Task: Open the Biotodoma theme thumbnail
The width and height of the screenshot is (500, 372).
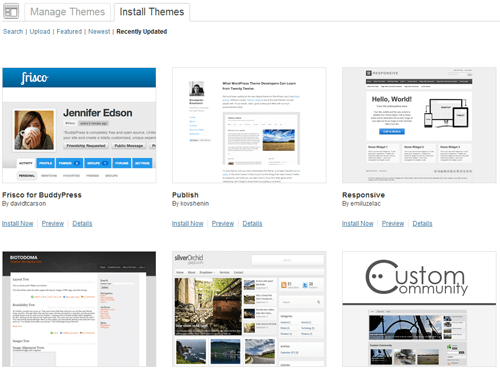Action: coord(79,309)
